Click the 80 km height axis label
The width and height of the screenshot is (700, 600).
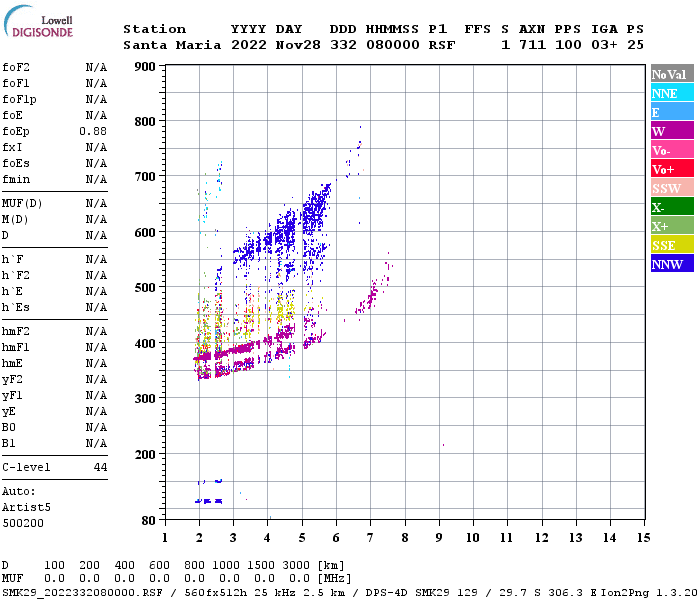pyautogui.click(x=149, y=520)
